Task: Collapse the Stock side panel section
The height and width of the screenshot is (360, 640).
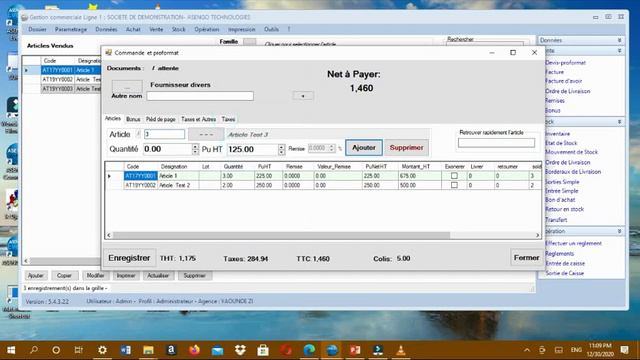Action: pyautogui.click(x=619, y=122)
